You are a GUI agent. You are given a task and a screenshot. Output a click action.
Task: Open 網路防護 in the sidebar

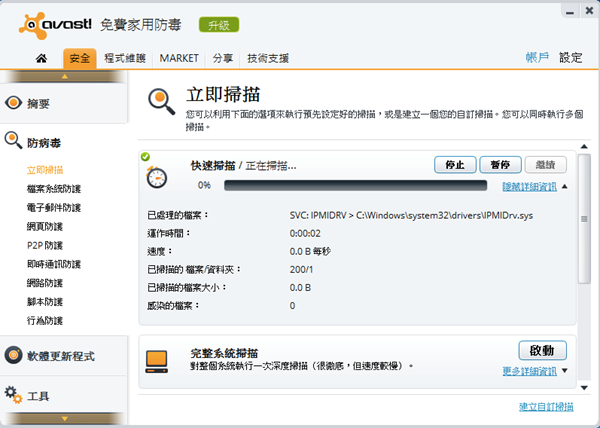45,283
